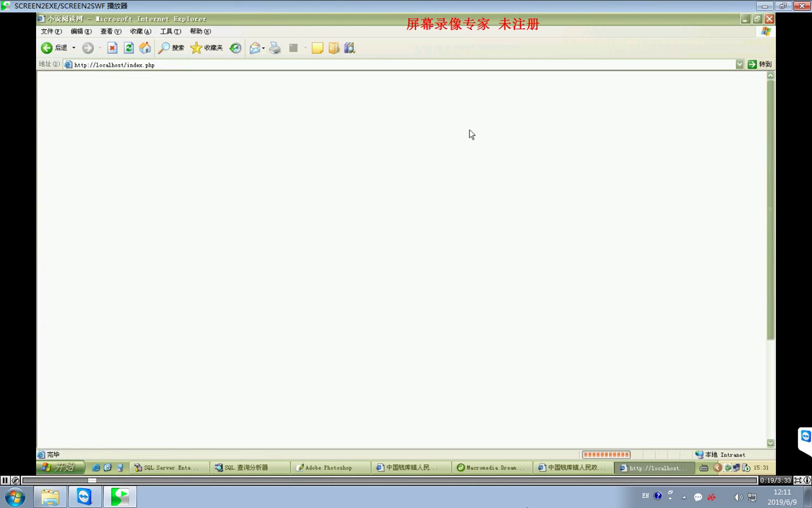Click the 完毕 status bar text

pos(53,455)
